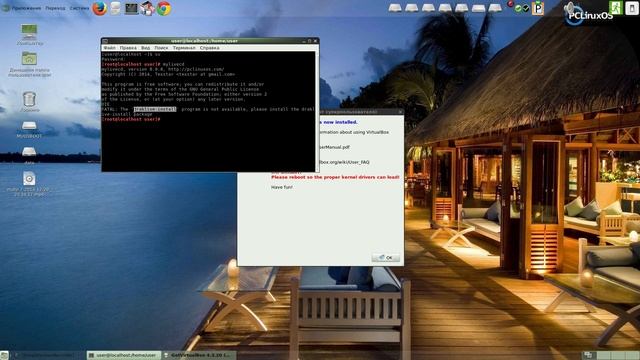Image resolution: width=640 pixels, height=360 pixels.
Task: Open the terminal launcher in the top panel
Action: click(x=131, y=8)
